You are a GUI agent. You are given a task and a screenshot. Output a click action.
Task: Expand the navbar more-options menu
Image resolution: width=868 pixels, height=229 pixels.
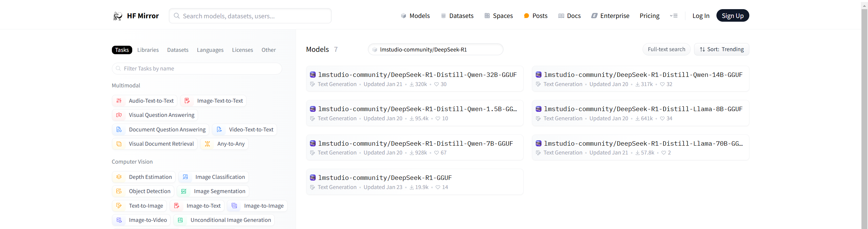674,16
